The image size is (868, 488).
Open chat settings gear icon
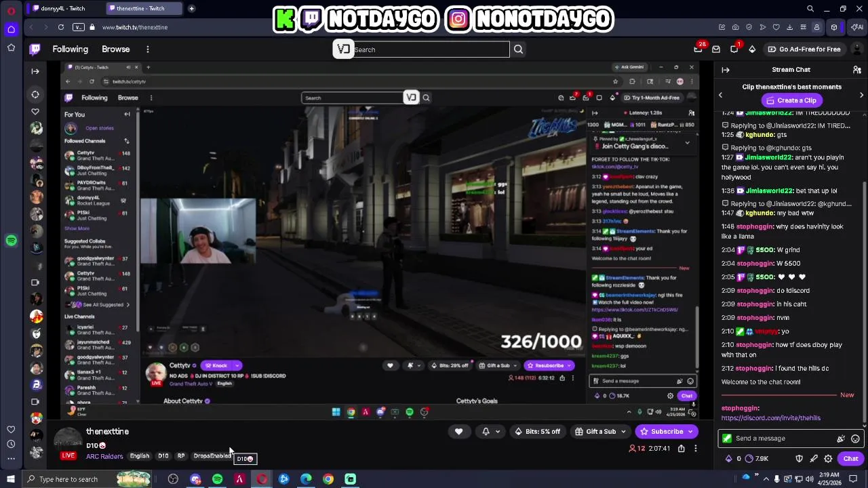[828, 459]
